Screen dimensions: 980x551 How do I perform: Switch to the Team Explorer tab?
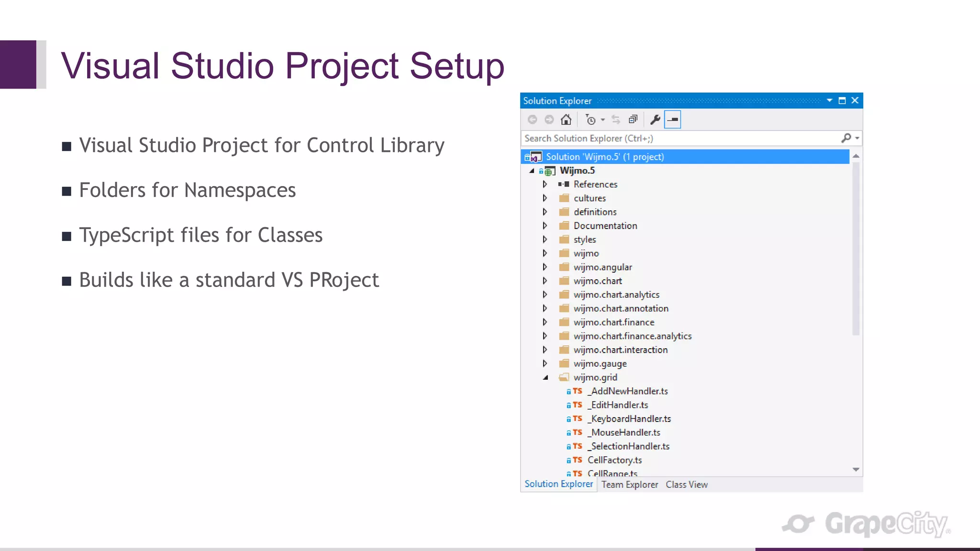click(x=630, y=485)
